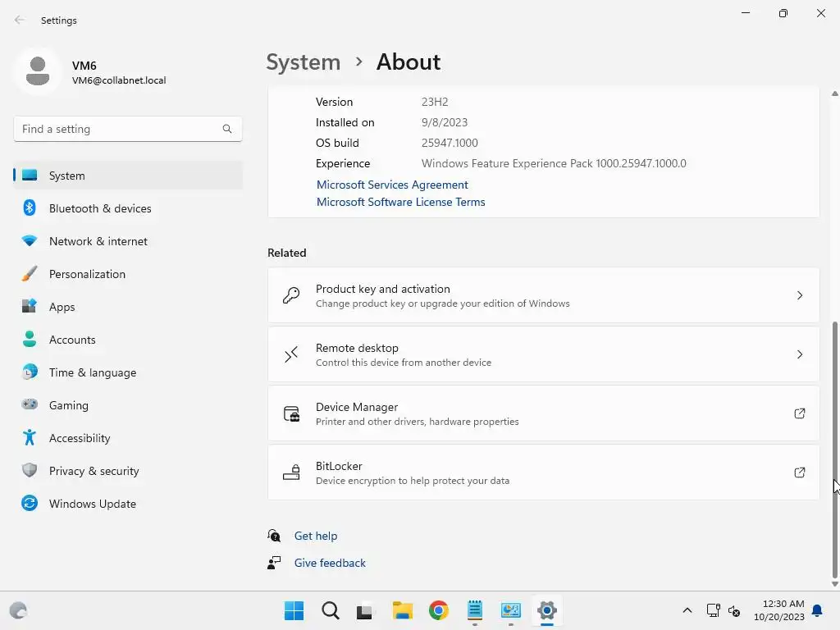Launch Google Chrome from taskbar

(x=439, y=610)
